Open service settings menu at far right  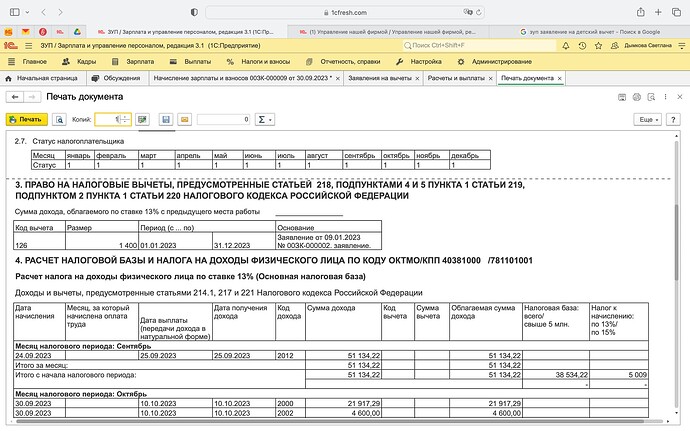(x=682, y=45)
